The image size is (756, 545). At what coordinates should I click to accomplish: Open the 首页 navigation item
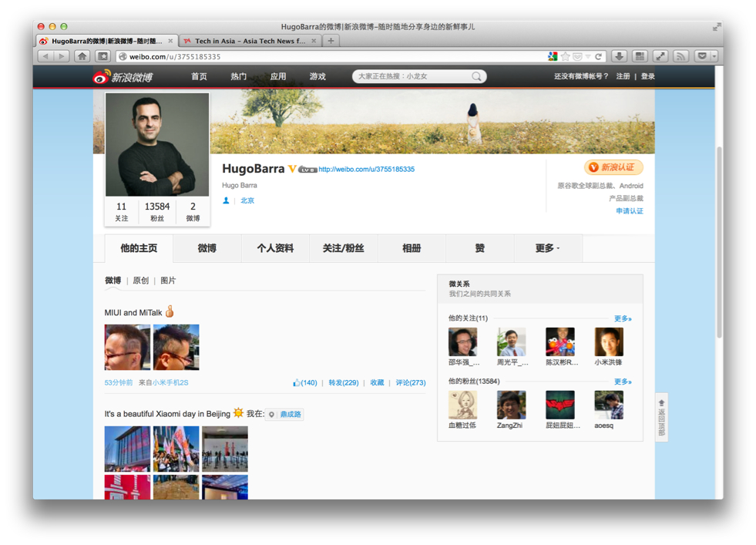click(x=199, y=76)
